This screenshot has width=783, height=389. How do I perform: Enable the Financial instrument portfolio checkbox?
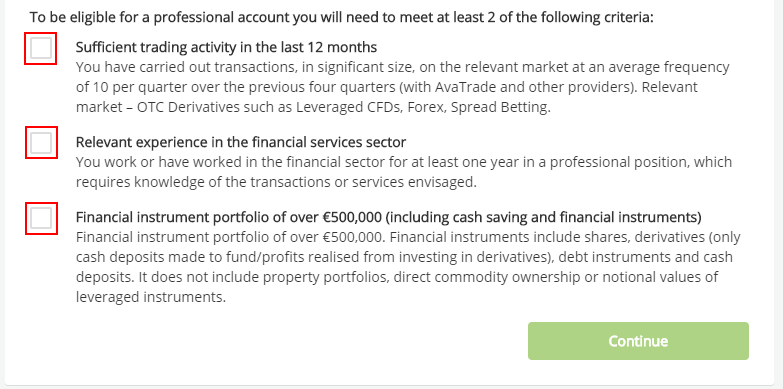click(x=41, y=218)
